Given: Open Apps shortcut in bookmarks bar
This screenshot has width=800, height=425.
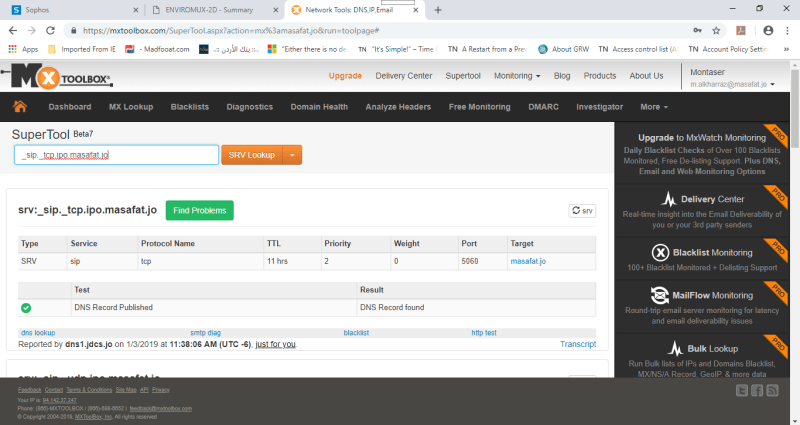Looking at the screenshot, I should (23, 49).
